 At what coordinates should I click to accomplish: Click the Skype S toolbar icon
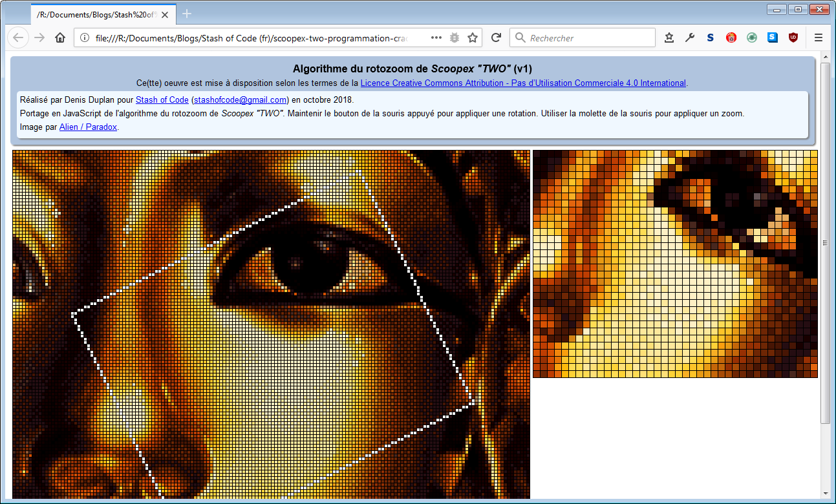(x=773, y=37)
